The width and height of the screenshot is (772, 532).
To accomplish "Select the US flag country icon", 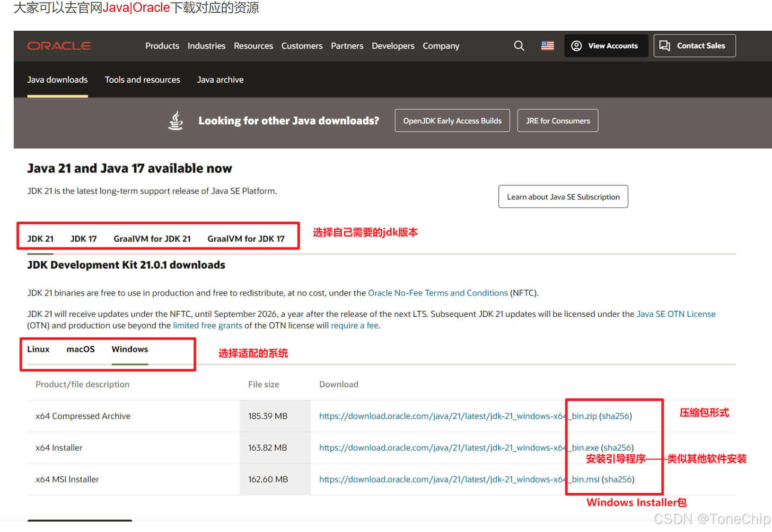I will coord(547,46).
